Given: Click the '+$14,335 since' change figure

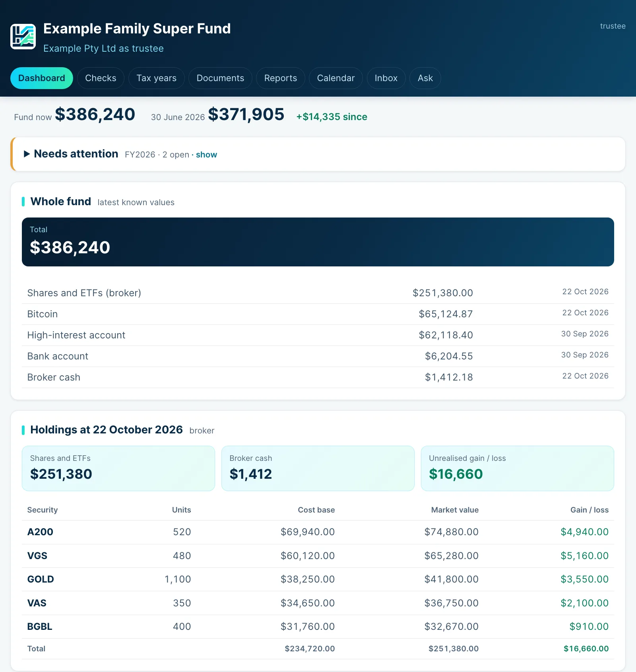Looking at the screenshot, I should (x=332, y=117).
